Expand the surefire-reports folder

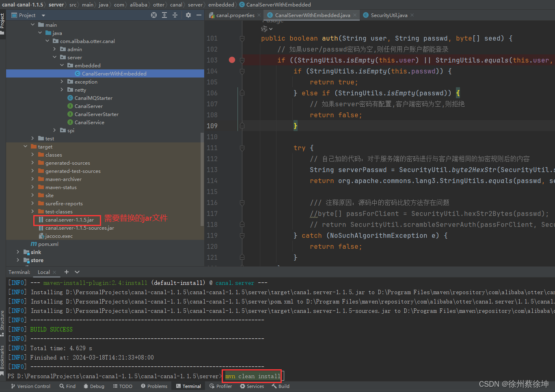(33, 203)
